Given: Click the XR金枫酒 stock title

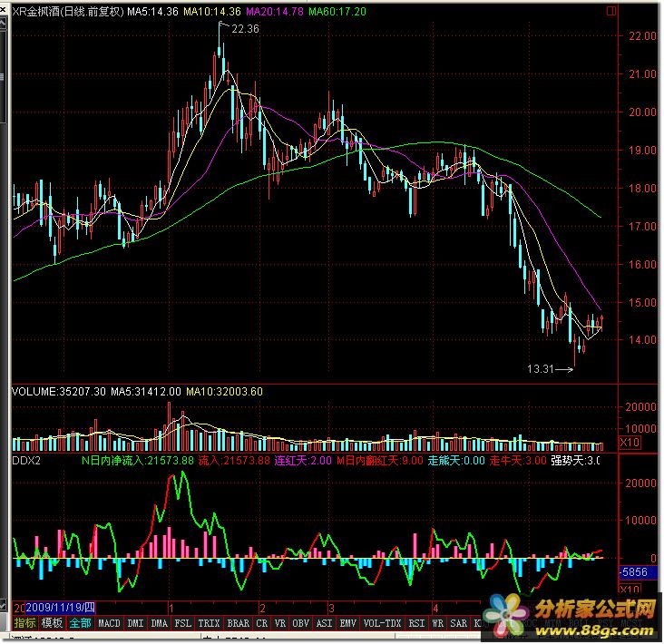Looking at the screenshot, I should 68,12.
